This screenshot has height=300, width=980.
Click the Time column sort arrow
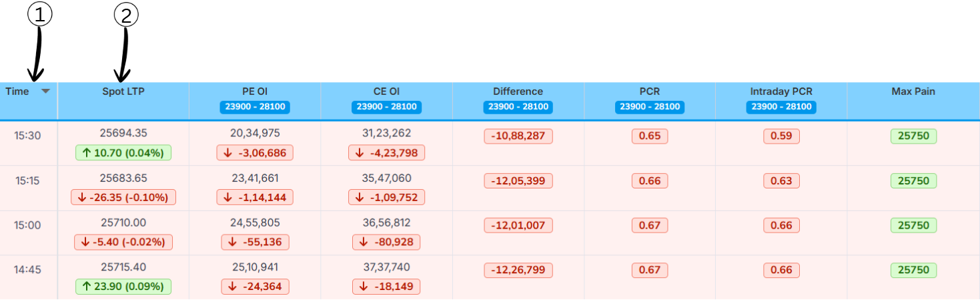tap(45, 92)
